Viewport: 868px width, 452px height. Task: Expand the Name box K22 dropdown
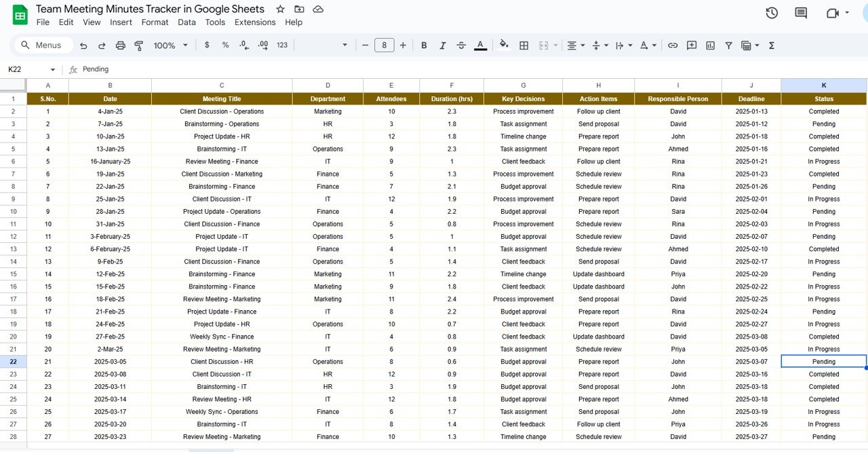click(x=53, y=69)
